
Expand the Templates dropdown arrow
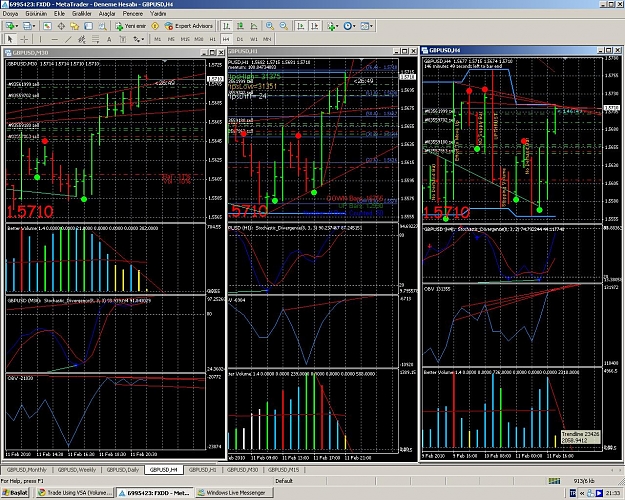[371, 26]
